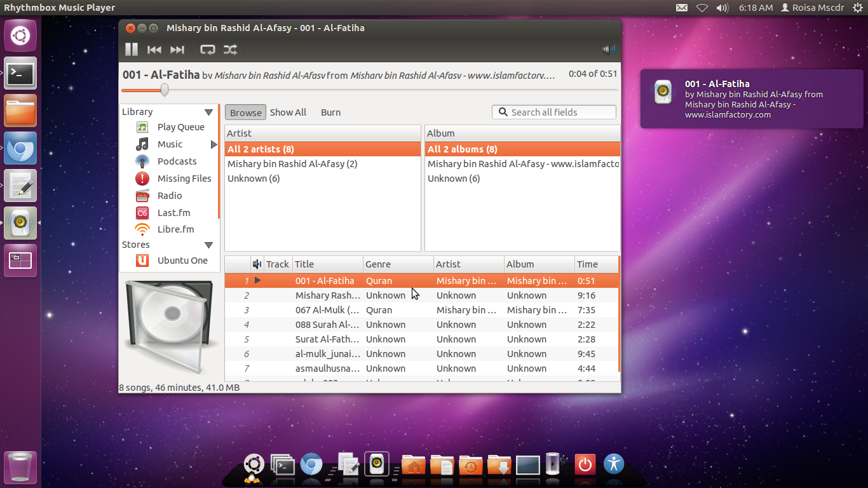Open the mail indicator in top panel

(682, 8)
